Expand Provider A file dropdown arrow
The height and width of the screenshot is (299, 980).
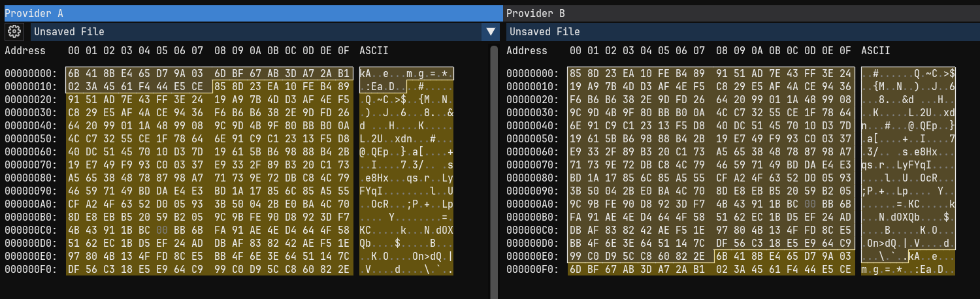tap(491, 31)
